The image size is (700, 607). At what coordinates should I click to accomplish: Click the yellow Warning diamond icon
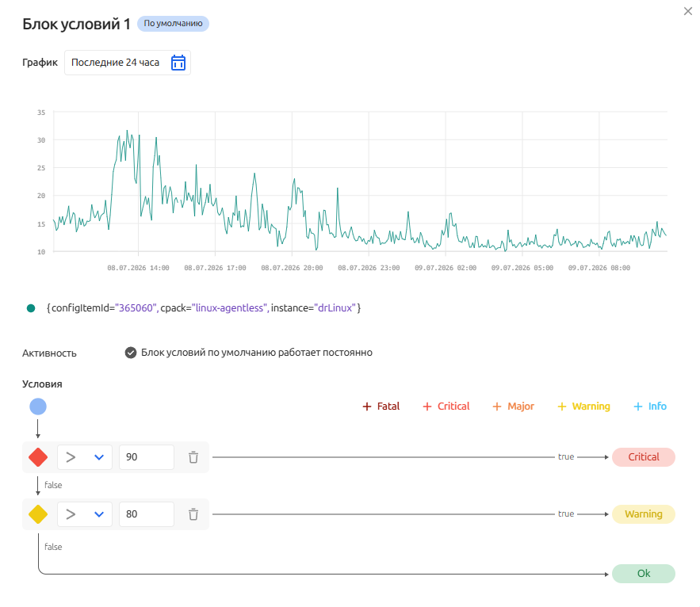coord(38,514)
